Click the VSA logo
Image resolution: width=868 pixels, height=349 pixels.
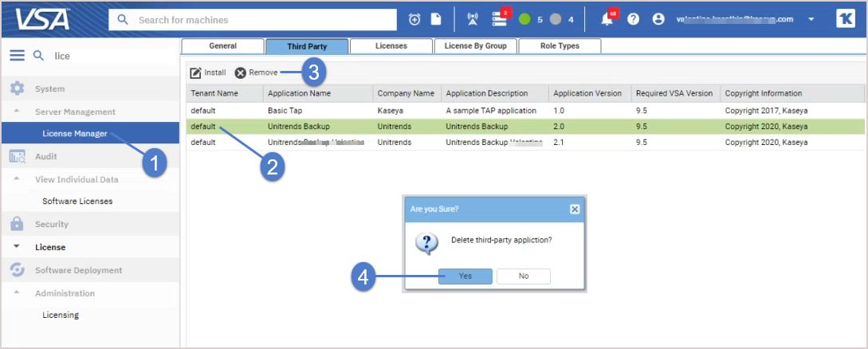[42, 19]
